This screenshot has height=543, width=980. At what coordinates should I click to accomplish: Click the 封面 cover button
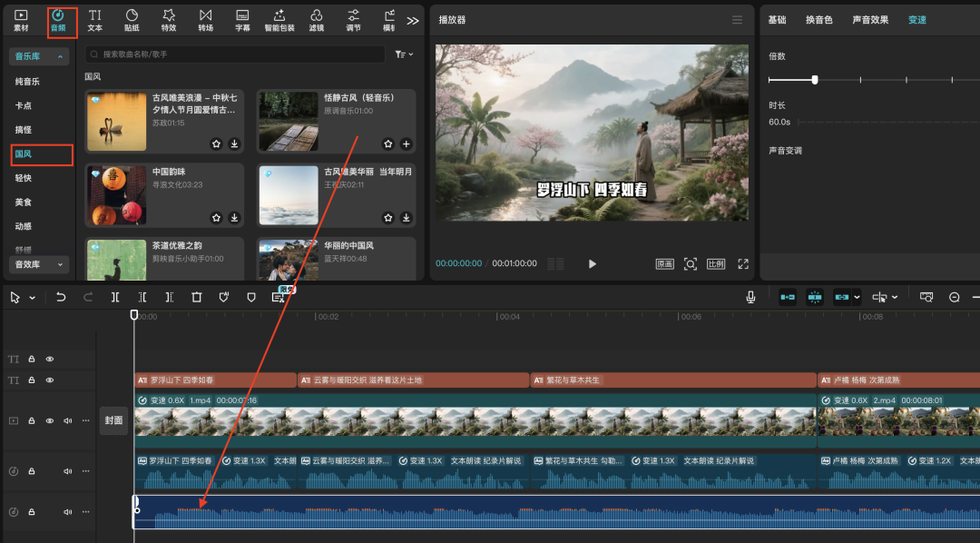[x=113, y=420]
